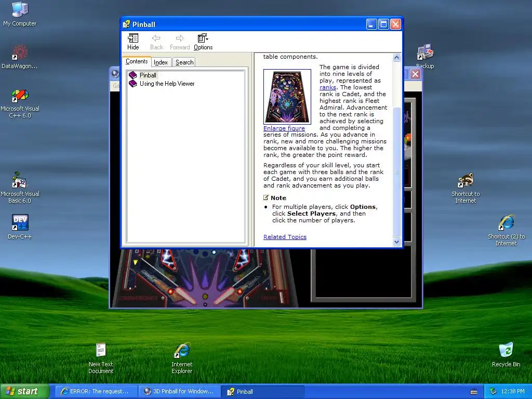This screenshot has height=399, width=532.
Task: Click the Backup desktop shortcut
Action: click(x=425, y=56)
